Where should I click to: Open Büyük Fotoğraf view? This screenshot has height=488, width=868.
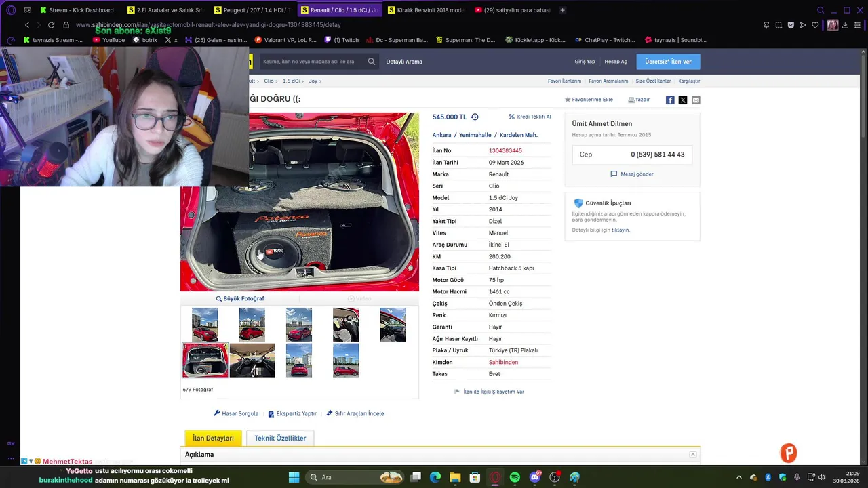click(240, 299)
